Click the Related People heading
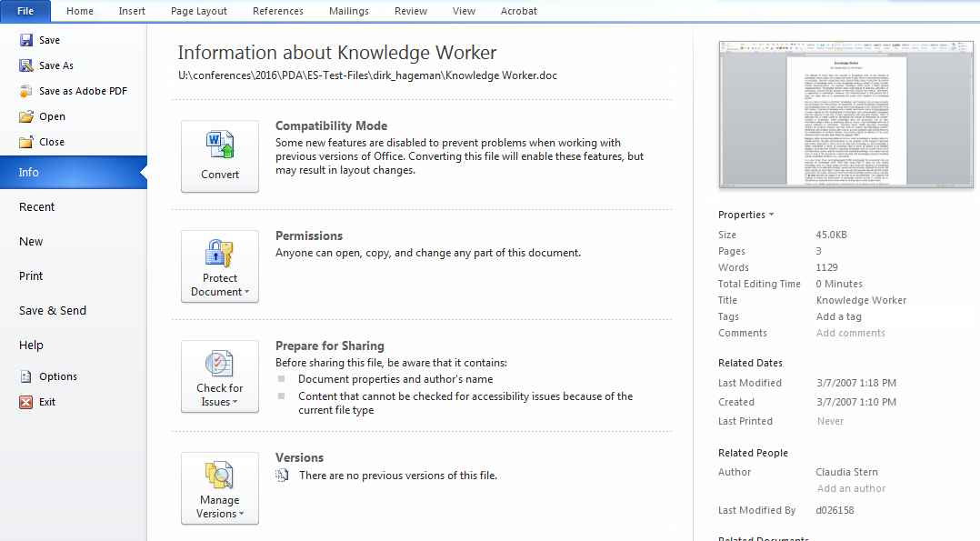The height and width of the screenshot is (541, 980). pyautogui.click(x=753, y=453)
